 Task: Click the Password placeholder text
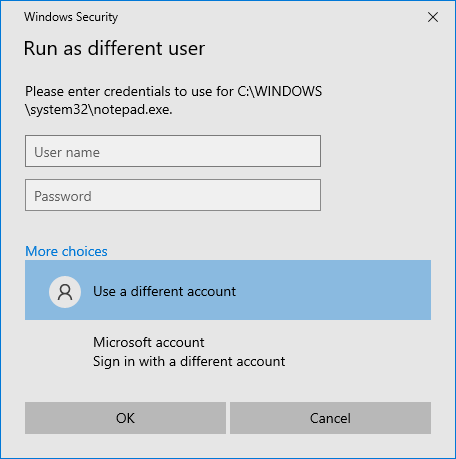tap(63, 196)
